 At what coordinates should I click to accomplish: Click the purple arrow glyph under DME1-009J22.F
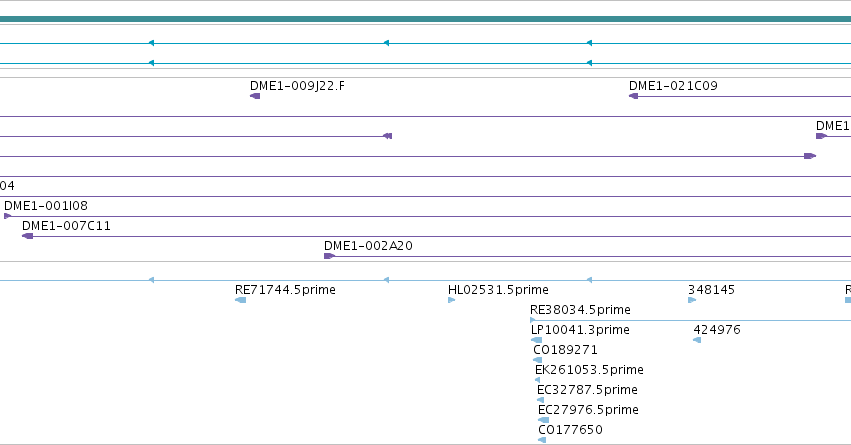[255, 96]
